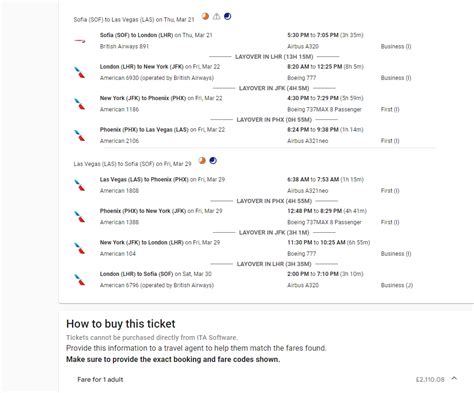
Task: Collapse the Fare for 1 adult chevron
Action: 454,379
